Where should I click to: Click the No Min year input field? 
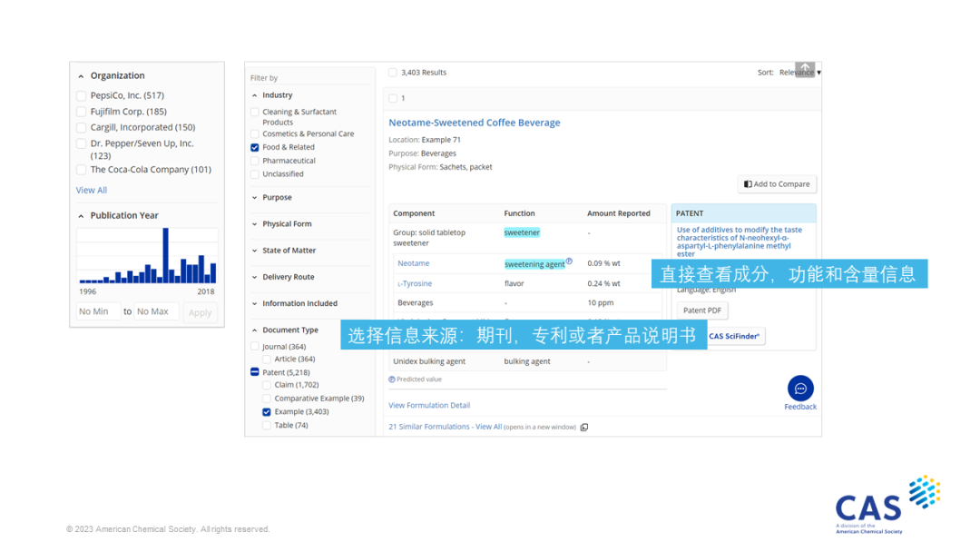(98, 311)
